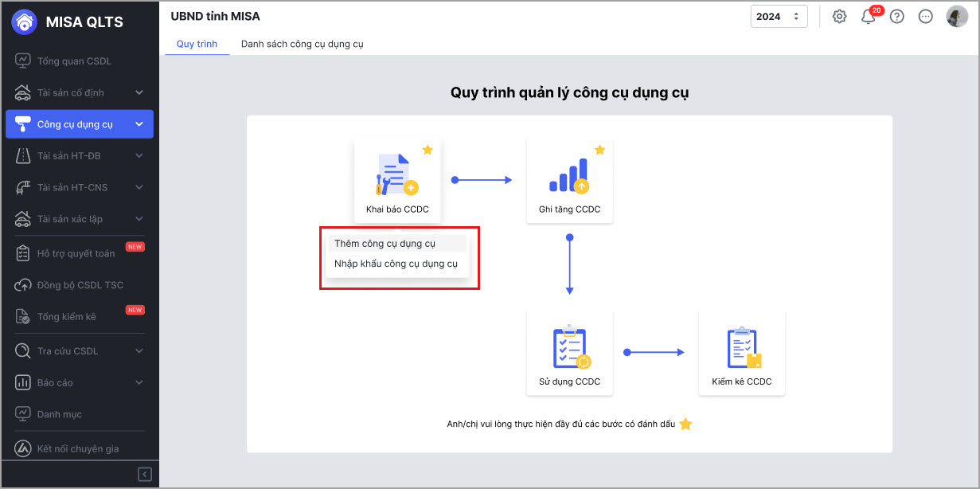The width and height of the screenshot is (980, 489).
Task: Click the MISA QLTS logo
Action: click(x=68, y=22)
